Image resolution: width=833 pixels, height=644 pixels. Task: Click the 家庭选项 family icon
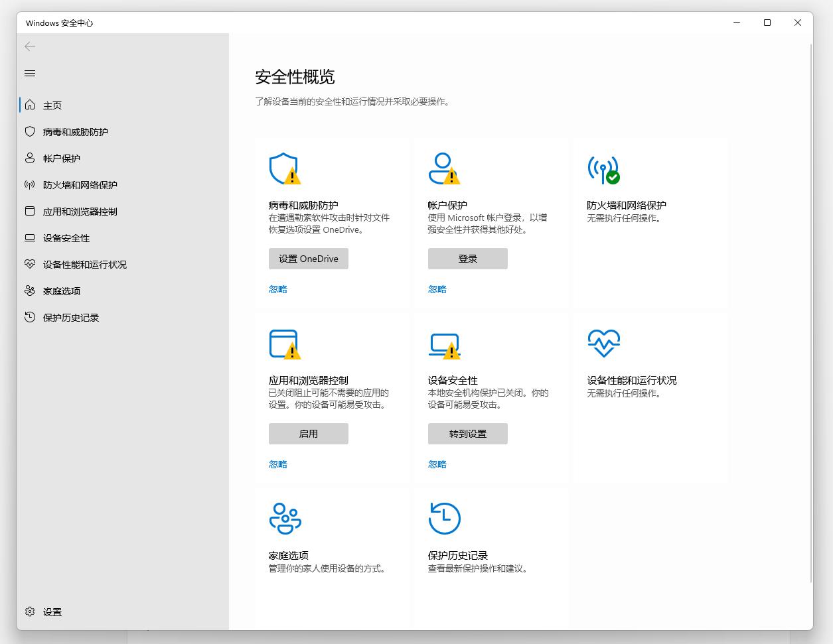click(284, 519)
